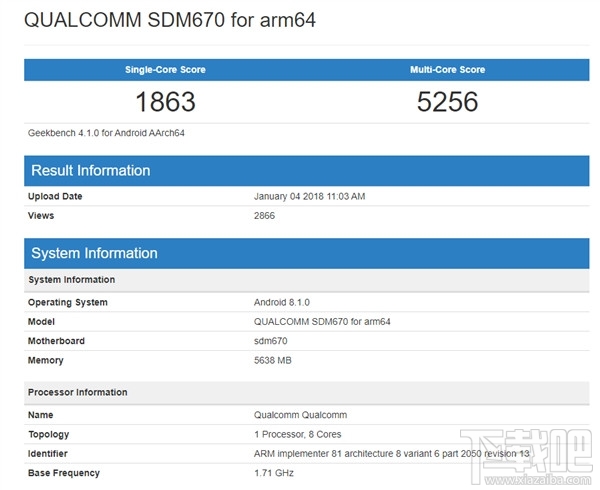Select the motherboard value sdm670

tap(271, 341)
